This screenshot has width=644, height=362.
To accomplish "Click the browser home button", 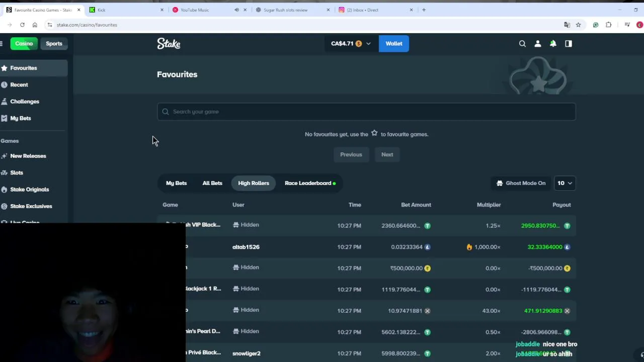I will point(35,25).
